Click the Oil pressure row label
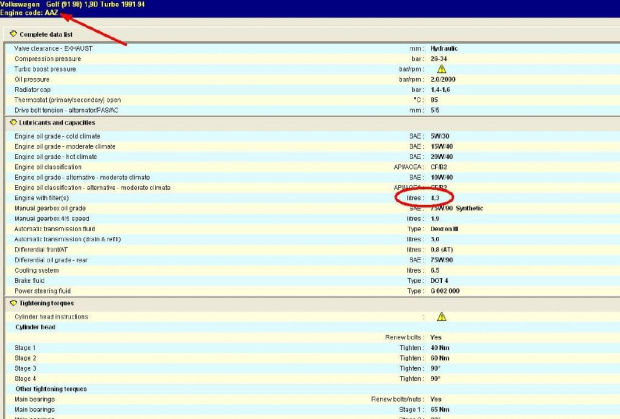 [x=32, y=79]
